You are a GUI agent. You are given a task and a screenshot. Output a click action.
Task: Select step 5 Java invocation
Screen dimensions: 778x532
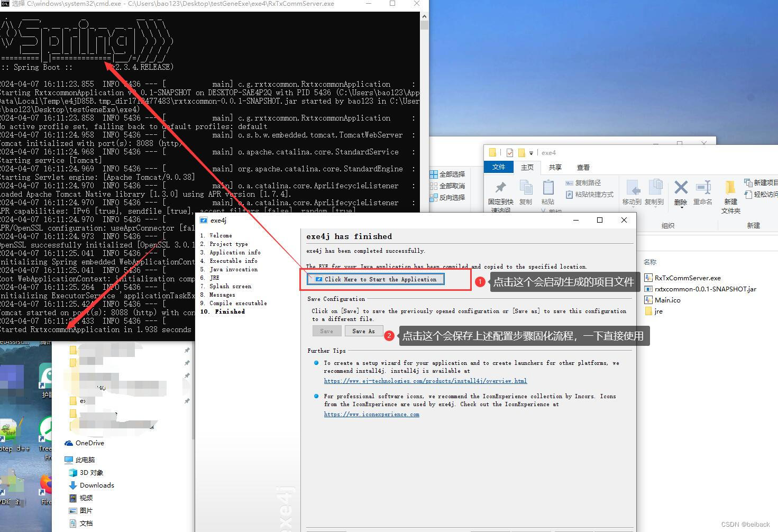pyautogui.click(x=228, y=269)
